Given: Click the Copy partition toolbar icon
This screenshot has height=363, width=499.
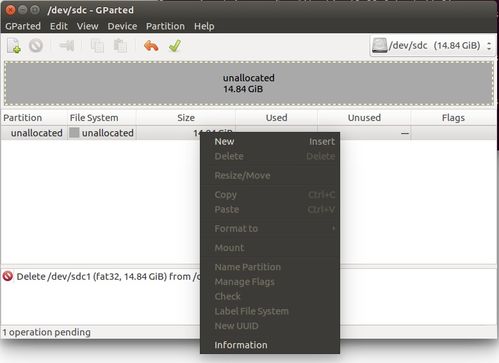Looking at the screenshot, I should (x=97, y=46).
